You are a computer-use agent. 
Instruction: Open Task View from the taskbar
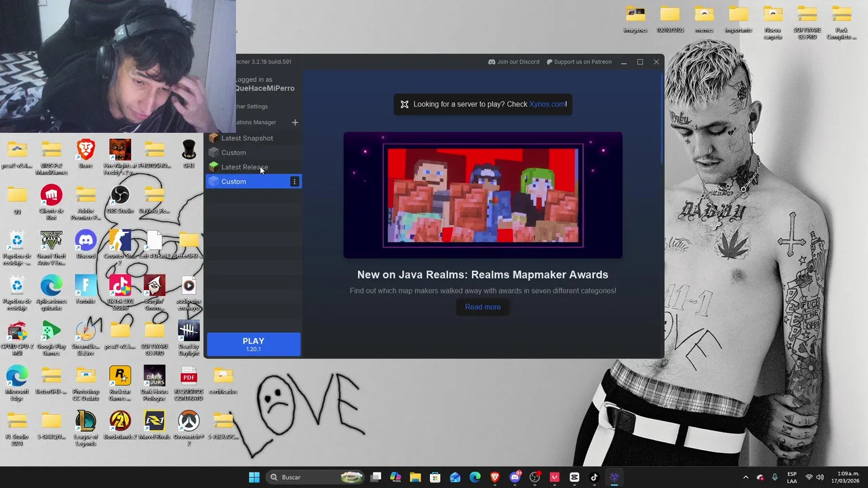pos(376,477)
